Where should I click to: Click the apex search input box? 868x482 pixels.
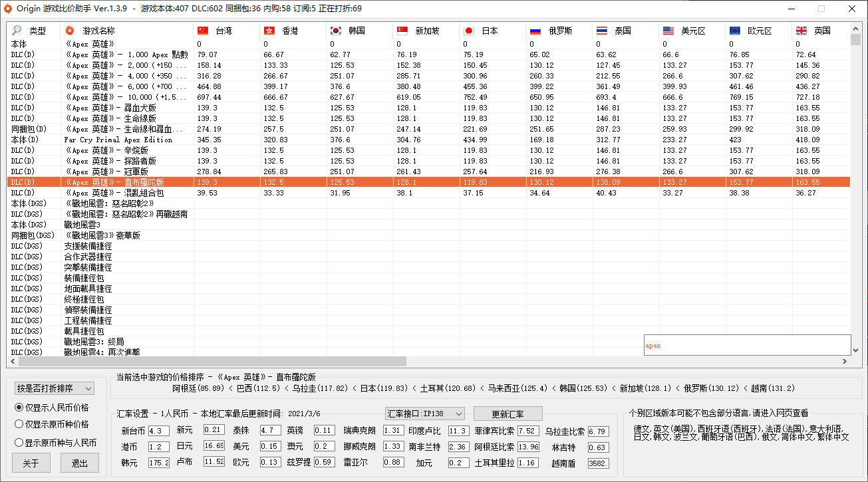click(747, 345)
